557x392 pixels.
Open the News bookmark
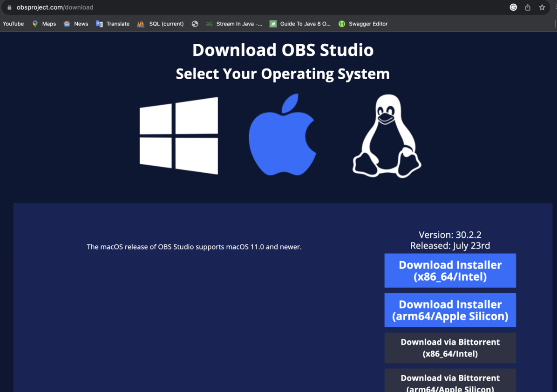[x=76, y=24]
